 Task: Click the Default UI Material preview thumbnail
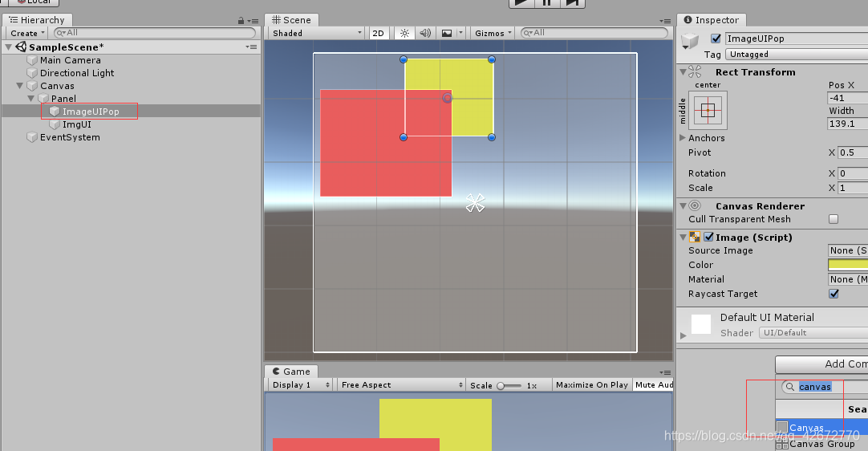pyautogui.click(x=701, y=324)
